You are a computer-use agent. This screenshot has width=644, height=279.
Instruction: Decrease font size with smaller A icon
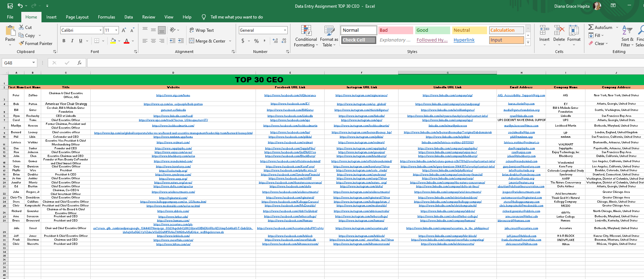point(132,30)
